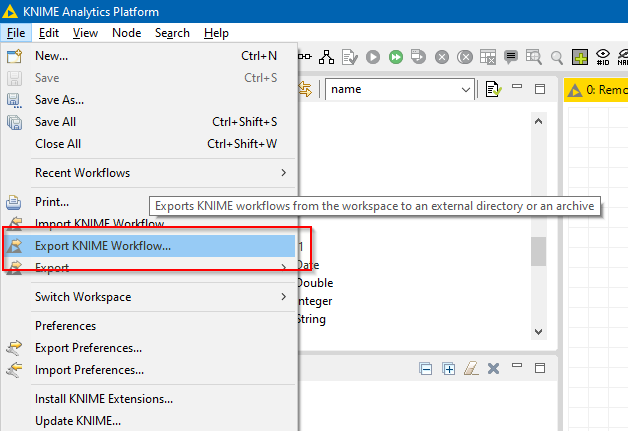This screenshot has height=431, width=628.
Task: Click the Collapse All icon in lower panel
Action: (x=425, y=369)
